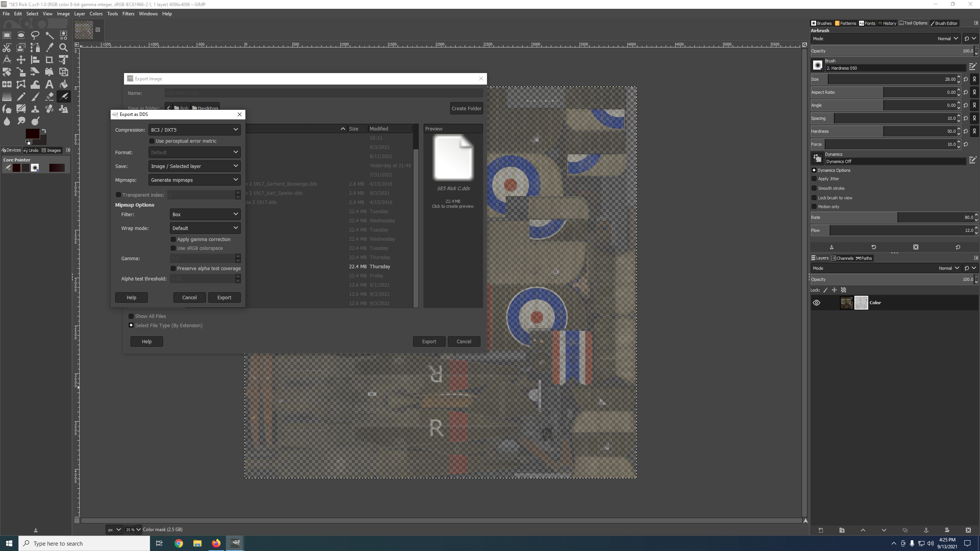Open the mipmap Filter Box dropdown
The image size is (980, 551).
(x=205, y=214)
